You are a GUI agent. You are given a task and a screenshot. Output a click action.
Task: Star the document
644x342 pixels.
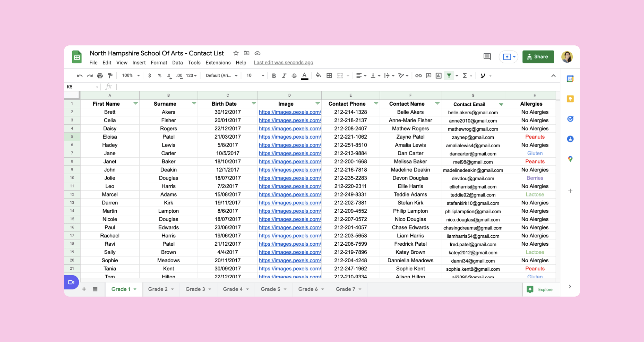[x=236, y=53]
